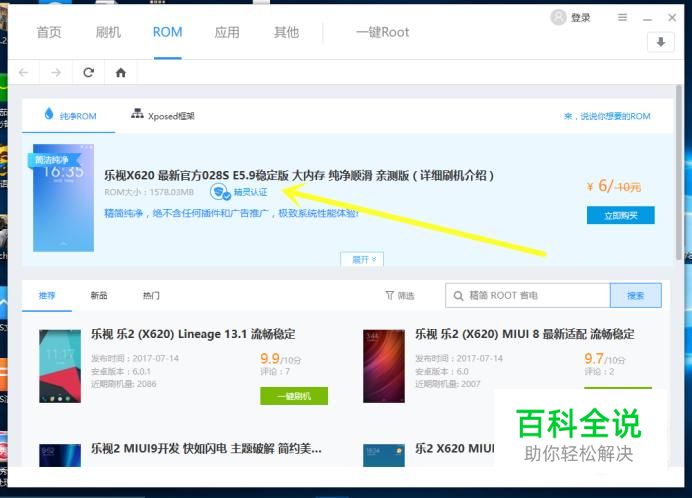Switch to the 推荐 list tab

[47, 295]
